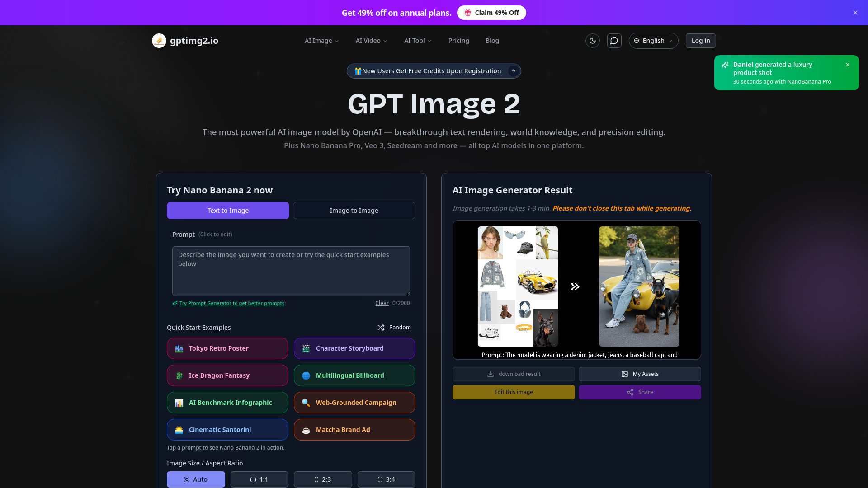Image resolution: width=868 pixels, height=488 pixels.
Task: Click the sparkle Prompt Generator icon
Action: (x=175, y=303)
